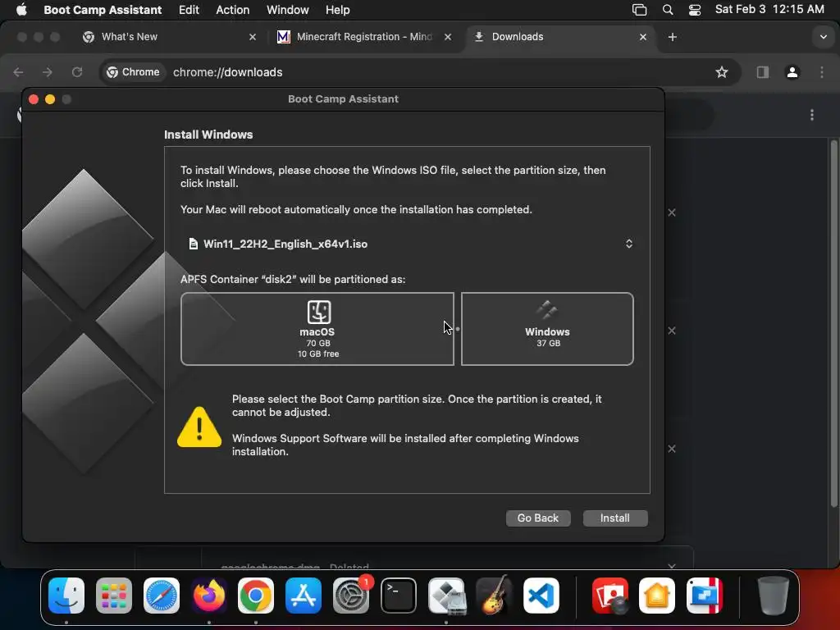Open the Trash in the Dock
The height and width of the screenshot is (630, 840).
point(773,596)
